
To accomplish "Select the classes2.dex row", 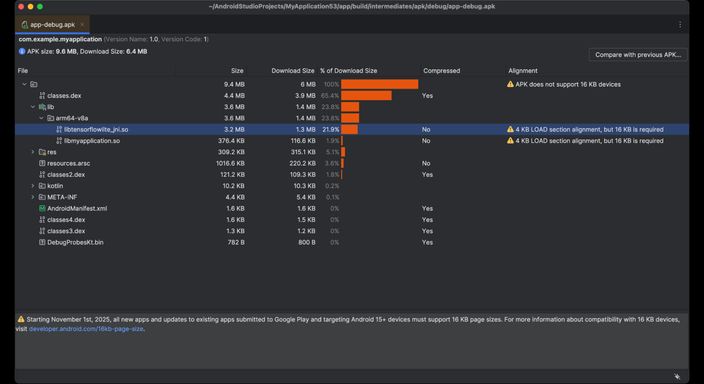I will [x=352, y=175].
